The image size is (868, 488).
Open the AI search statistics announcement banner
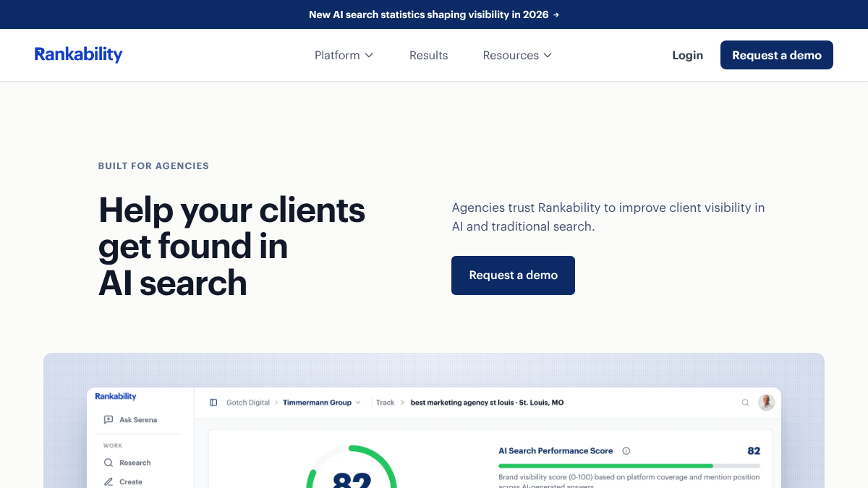point(434,14)
